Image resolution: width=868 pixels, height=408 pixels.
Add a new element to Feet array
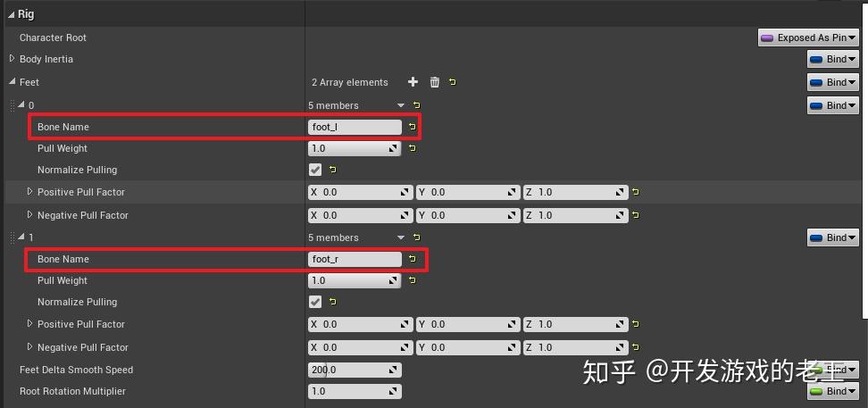413,82
